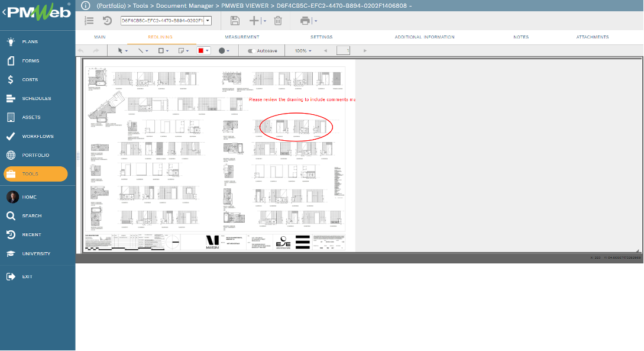Open Search from the sidebar
Screen dimensions: 644x351
pos(31,216)
